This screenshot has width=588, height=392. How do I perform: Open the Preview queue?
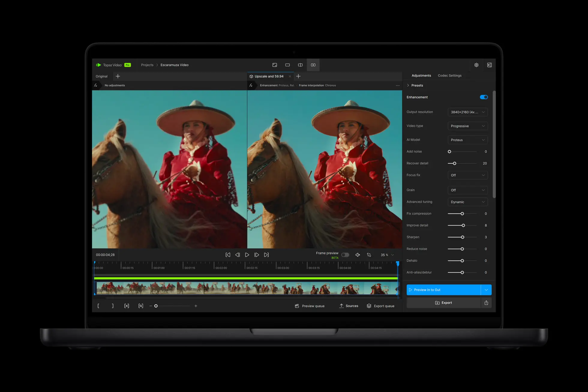[x=310, y=306]
